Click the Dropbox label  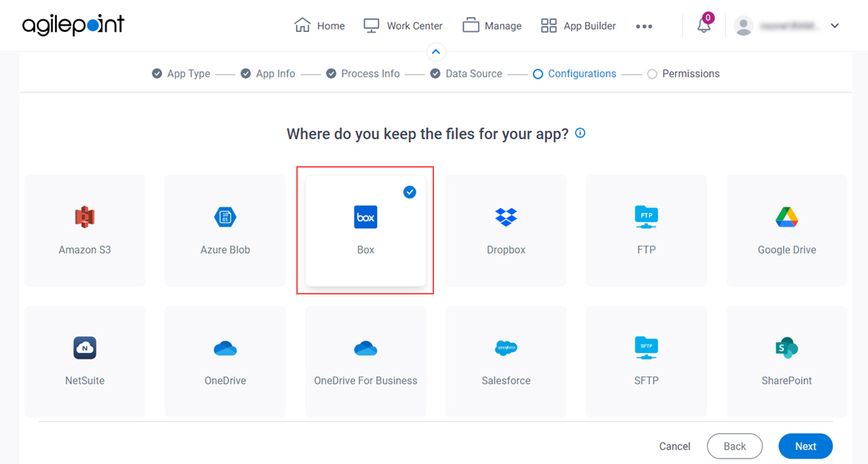506,250
